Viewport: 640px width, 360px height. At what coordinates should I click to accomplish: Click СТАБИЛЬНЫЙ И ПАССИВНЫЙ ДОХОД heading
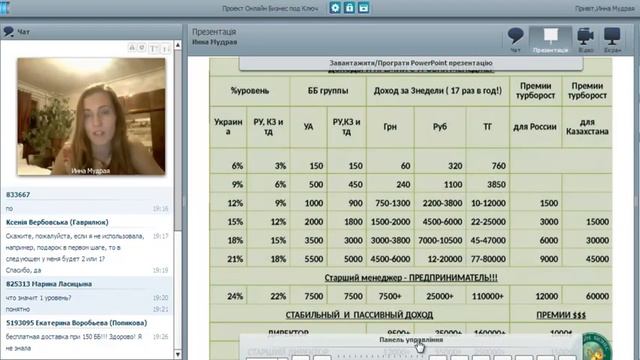point(359,315)
